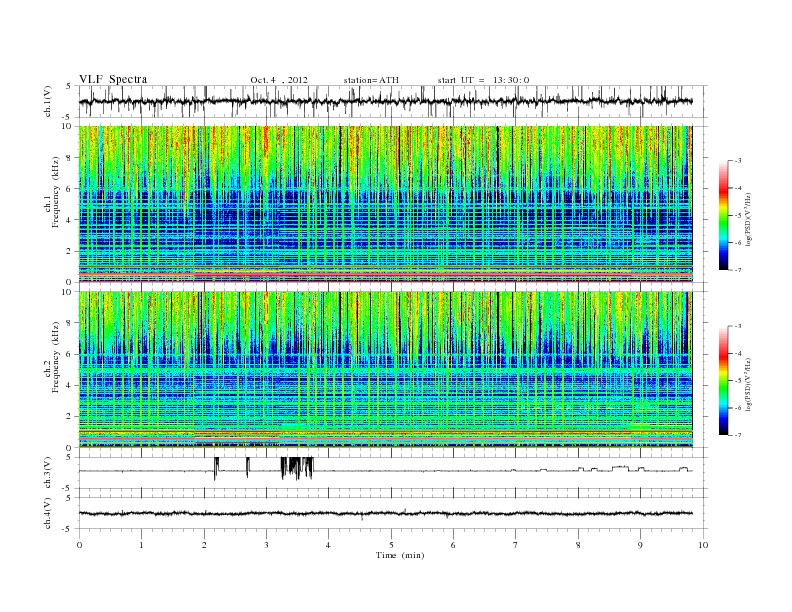Click the "station=ATH" header label
Image resolution: width=792 pixels, height=612 pixels.
point(371,80)
